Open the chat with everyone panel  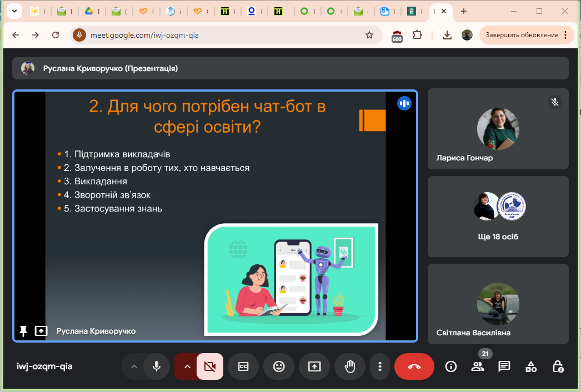(x=504, y=366)
